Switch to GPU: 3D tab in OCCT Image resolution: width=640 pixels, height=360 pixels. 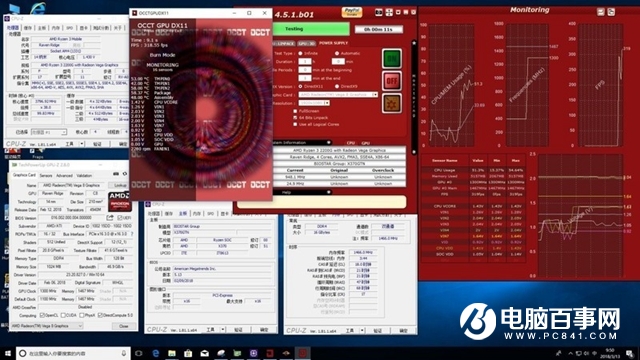[x=307, y=43]
